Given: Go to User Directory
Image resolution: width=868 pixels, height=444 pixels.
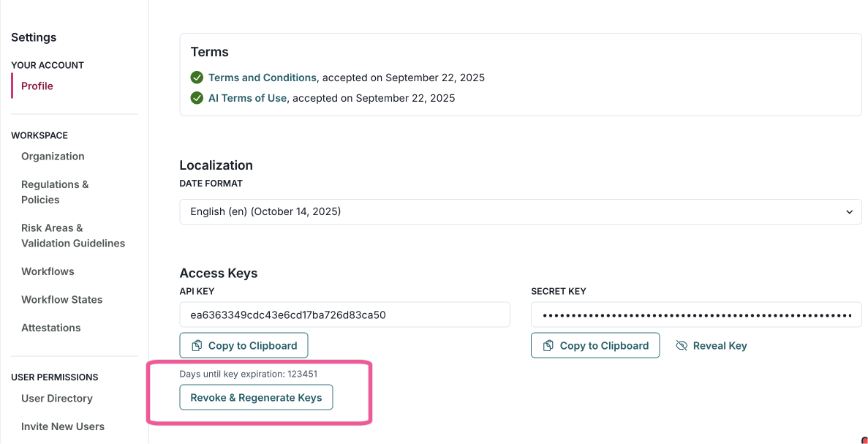Looking at the screenshot, I should [57, 399].
